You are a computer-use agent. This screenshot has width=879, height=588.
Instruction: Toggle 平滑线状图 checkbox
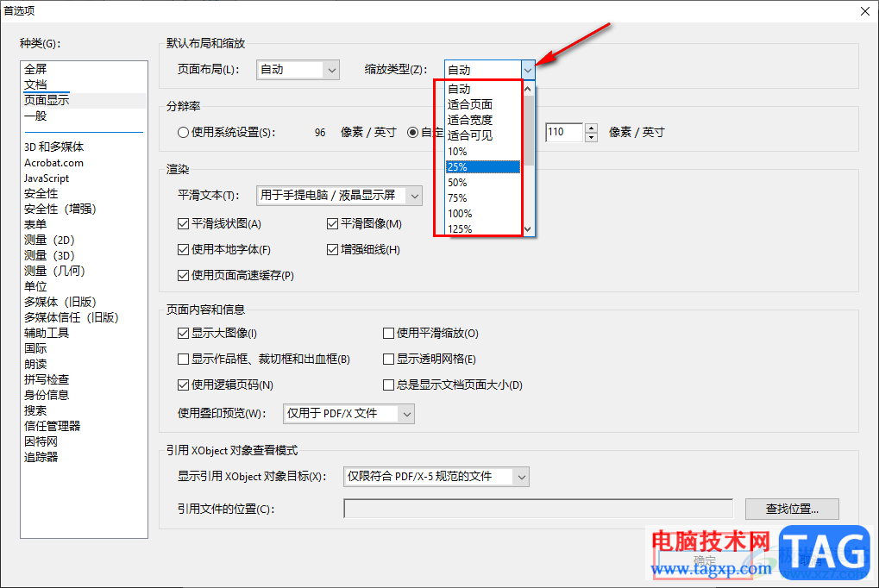tap(184, 224)
